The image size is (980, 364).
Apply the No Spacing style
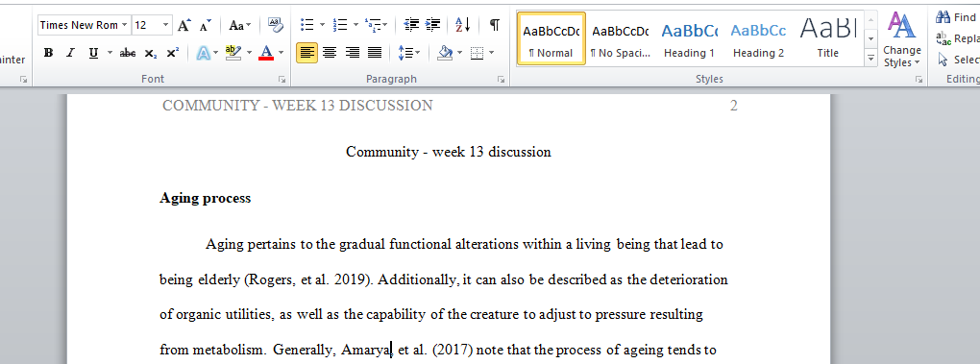pyautogui.click(x=620, y=38)
